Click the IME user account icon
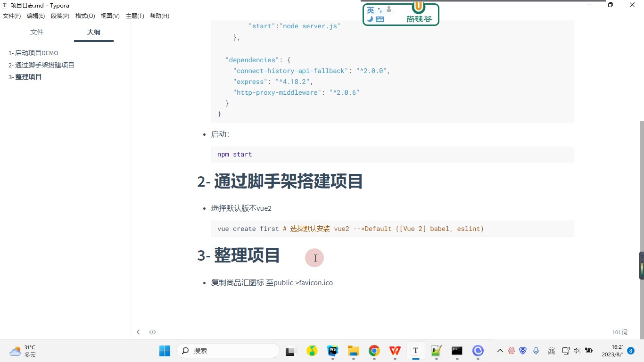 tap(389, 9)
